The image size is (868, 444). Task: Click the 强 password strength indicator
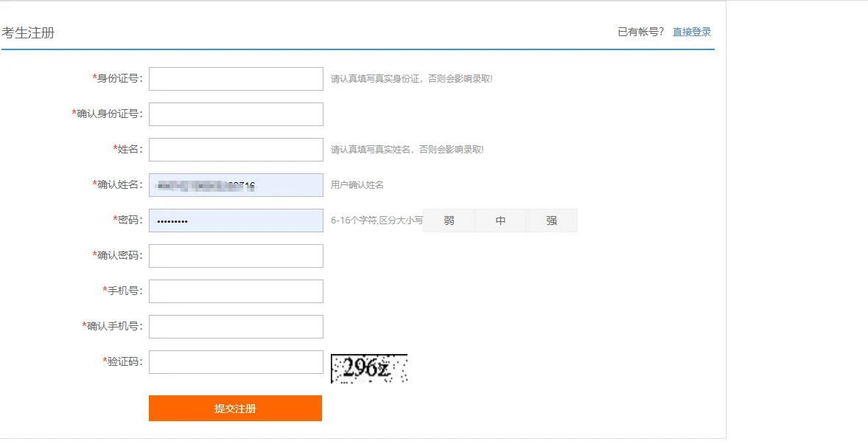(551, 221)
